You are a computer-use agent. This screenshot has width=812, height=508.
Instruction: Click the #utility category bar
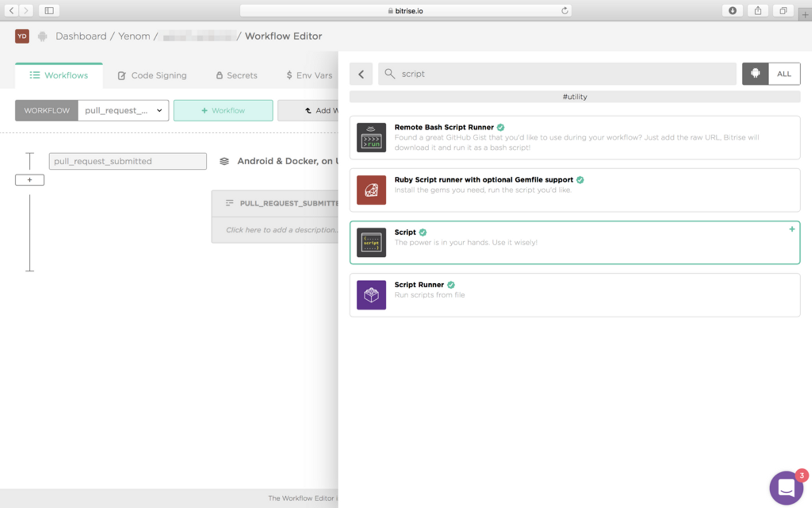pyautogui.click(x=575, y=97)
